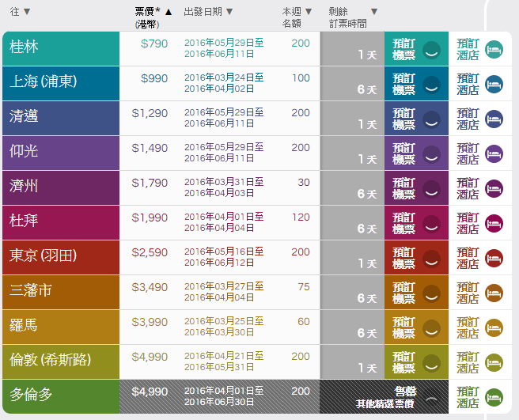
Task: Click the hotel bed icon for 多倫多
Action: (494, 397)
